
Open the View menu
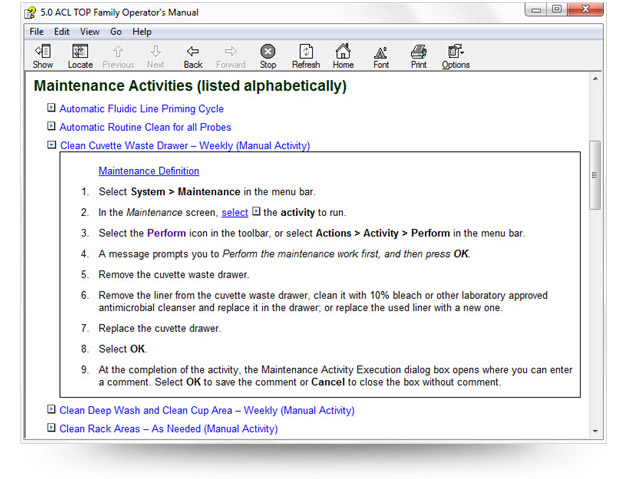point(89,32)
